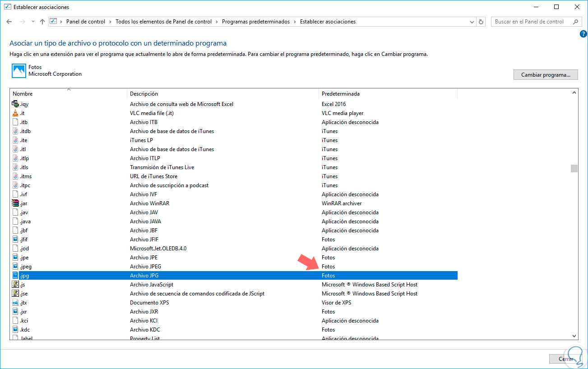Click the iTunes icon beside .ite
This screenshot has width=588, height=369.
pyautogui.click(x=15, y=140)
